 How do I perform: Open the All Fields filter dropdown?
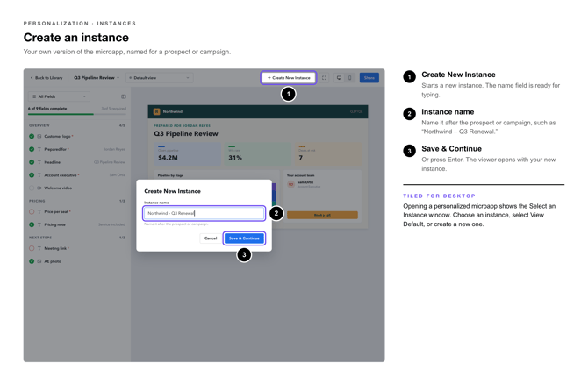tap(59, 96)
